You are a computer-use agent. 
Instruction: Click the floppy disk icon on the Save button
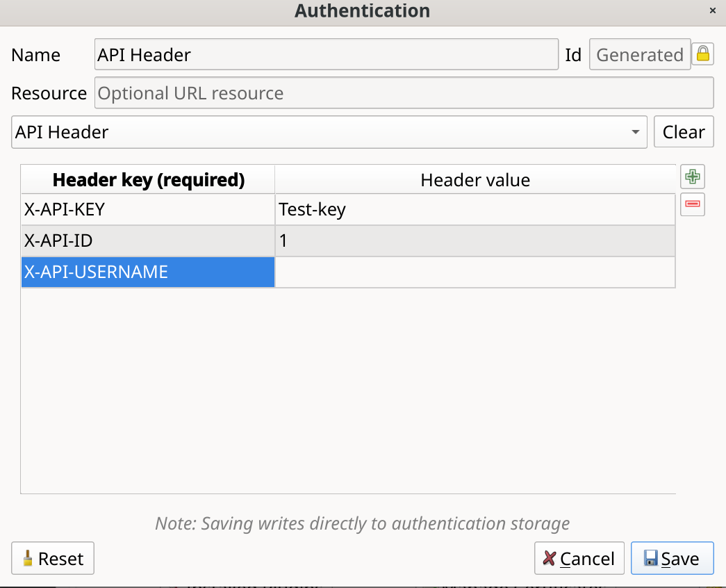[652, 558]
